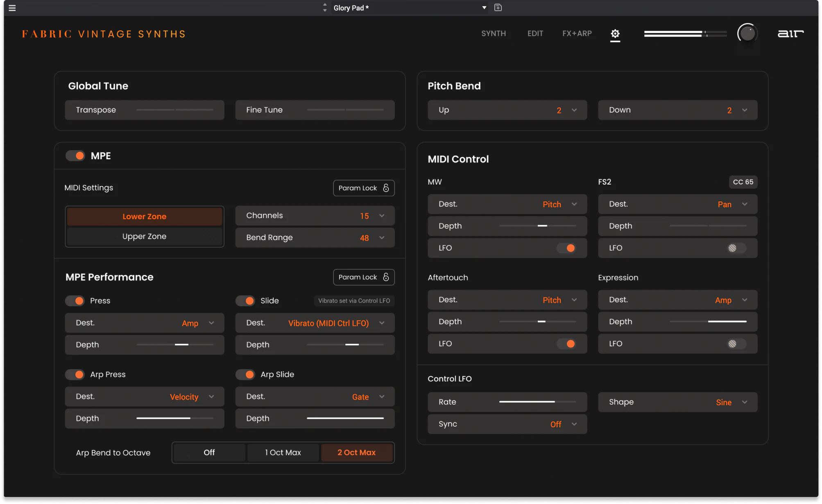Screen dimensions: 822x504
Task: Switch to the FX+ARP tab
Action: click(x=577, y=34)
